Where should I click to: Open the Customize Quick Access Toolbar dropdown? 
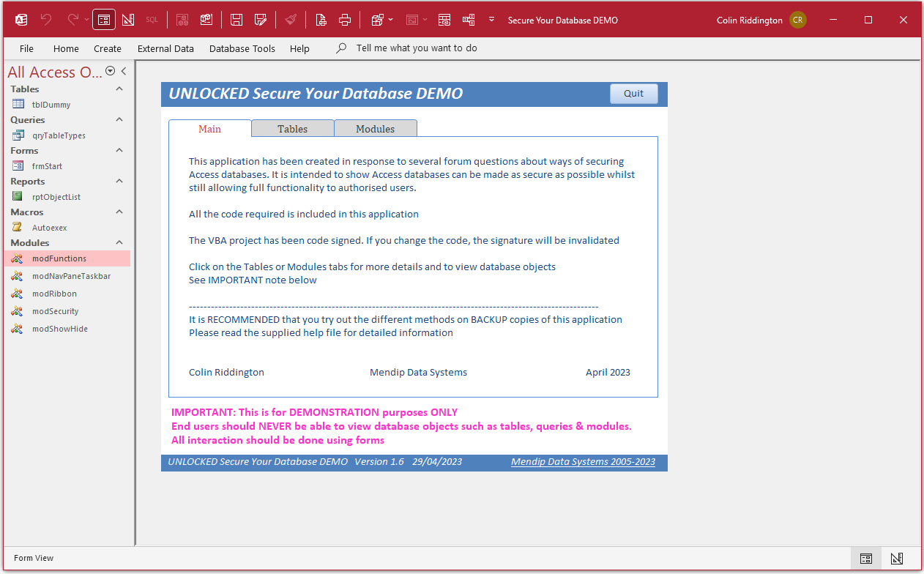(x=492, y=20)
